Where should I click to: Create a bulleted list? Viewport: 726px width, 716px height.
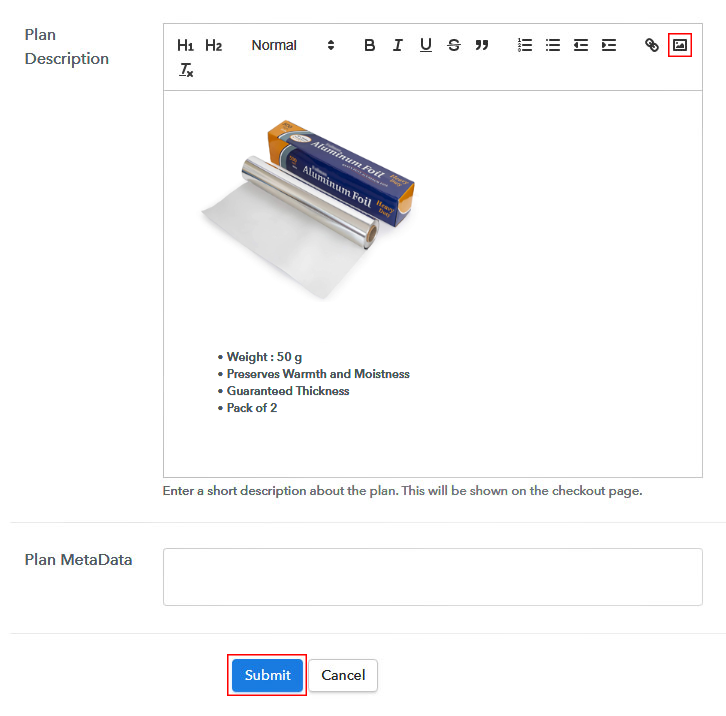pos(553,45)
